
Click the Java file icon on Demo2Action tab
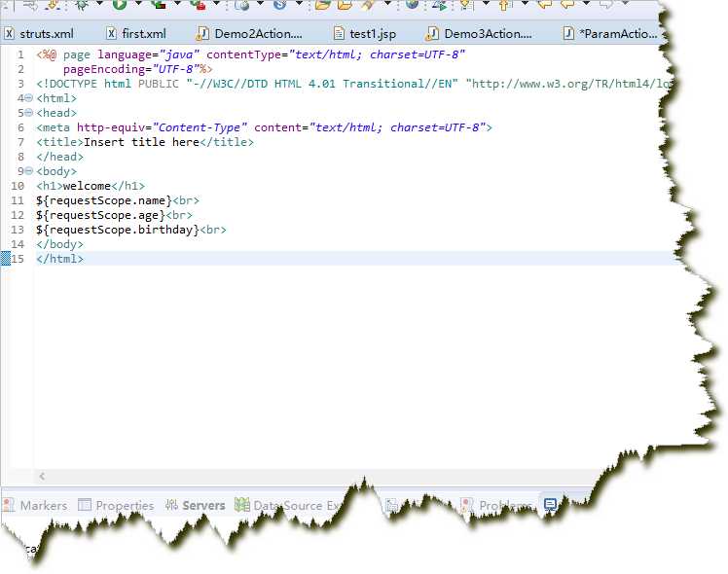202,33
